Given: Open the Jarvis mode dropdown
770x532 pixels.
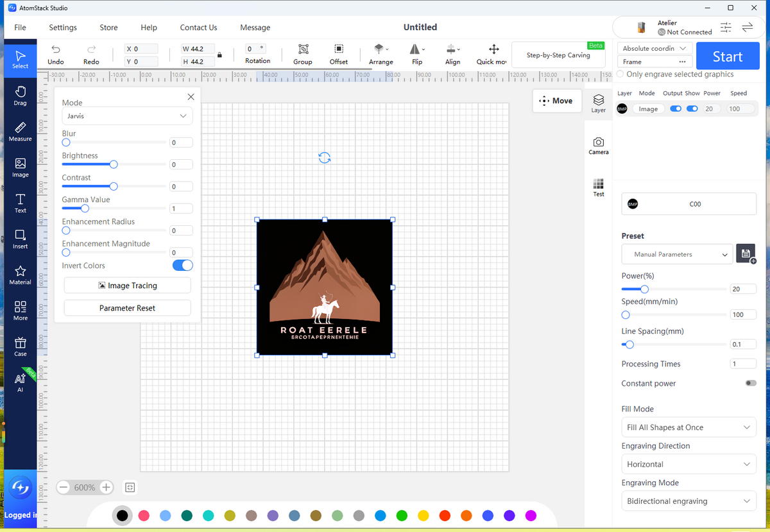Looking at the screenshot, I should point(127,116).
